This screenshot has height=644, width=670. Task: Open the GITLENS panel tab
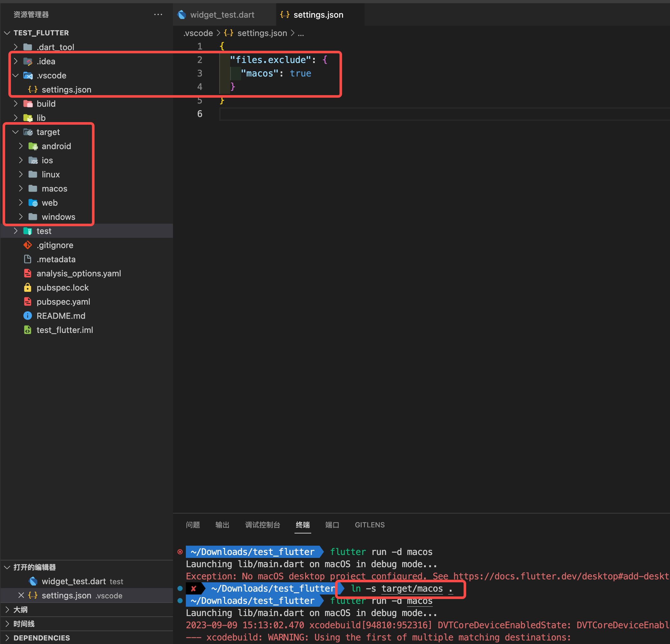369,525
